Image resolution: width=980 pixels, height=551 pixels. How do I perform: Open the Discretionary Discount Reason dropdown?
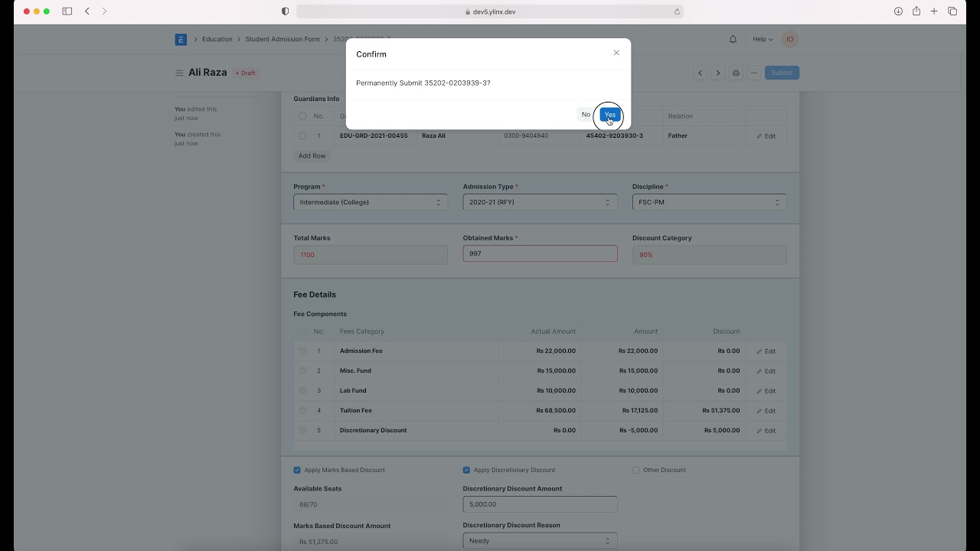coord(540,541)
